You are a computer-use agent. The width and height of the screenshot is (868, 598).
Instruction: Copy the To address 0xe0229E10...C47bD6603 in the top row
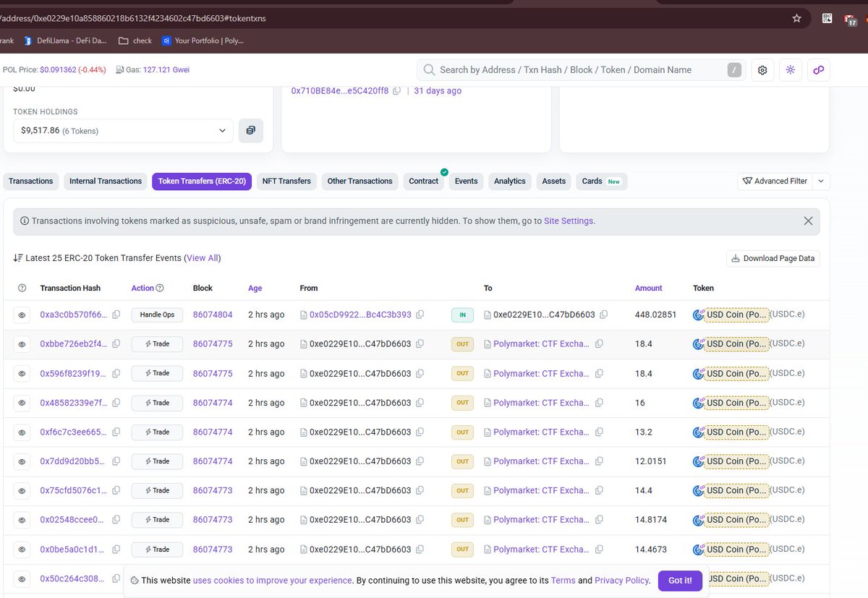tap(604, 315)
